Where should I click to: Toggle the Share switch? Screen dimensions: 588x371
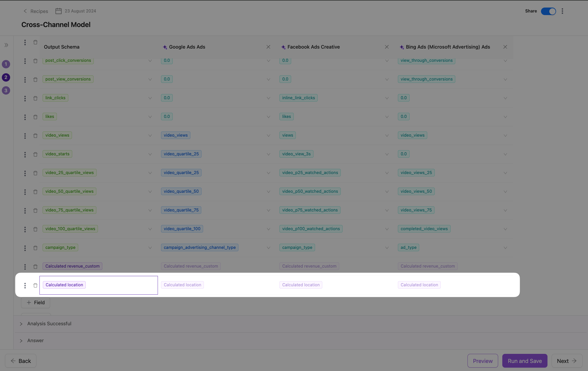548,11
